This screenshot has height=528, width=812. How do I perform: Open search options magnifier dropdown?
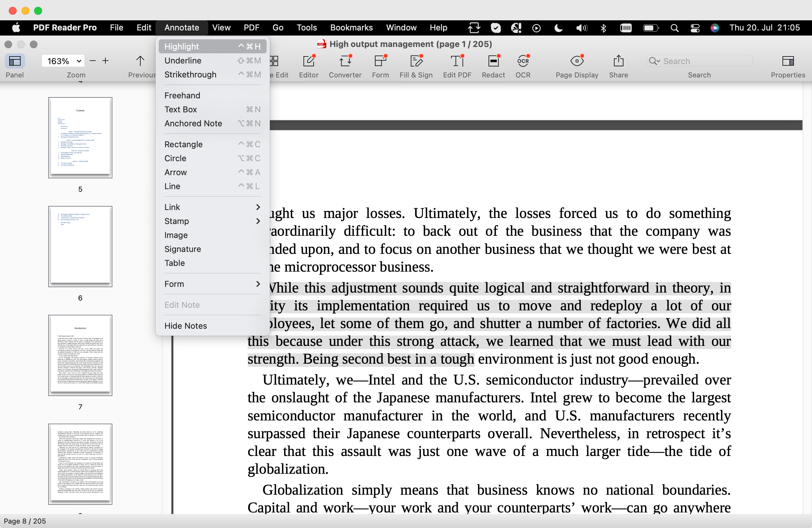654,61
